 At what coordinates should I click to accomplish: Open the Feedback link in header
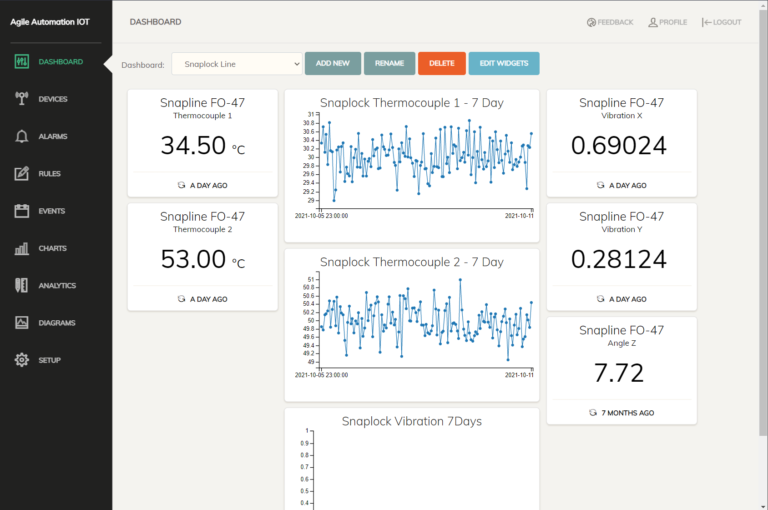click(x=610, y=22)
